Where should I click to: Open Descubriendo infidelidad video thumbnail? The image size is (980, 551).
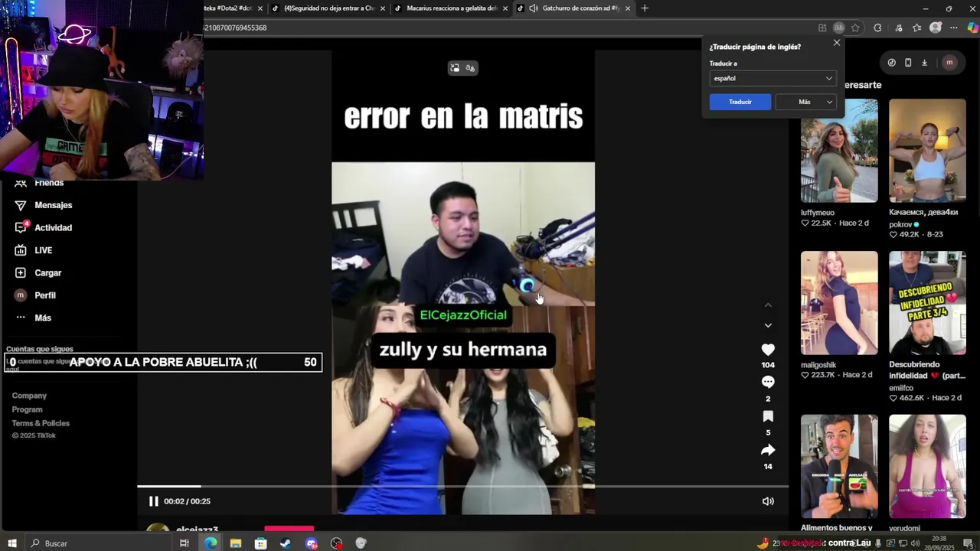coord(927,303)
